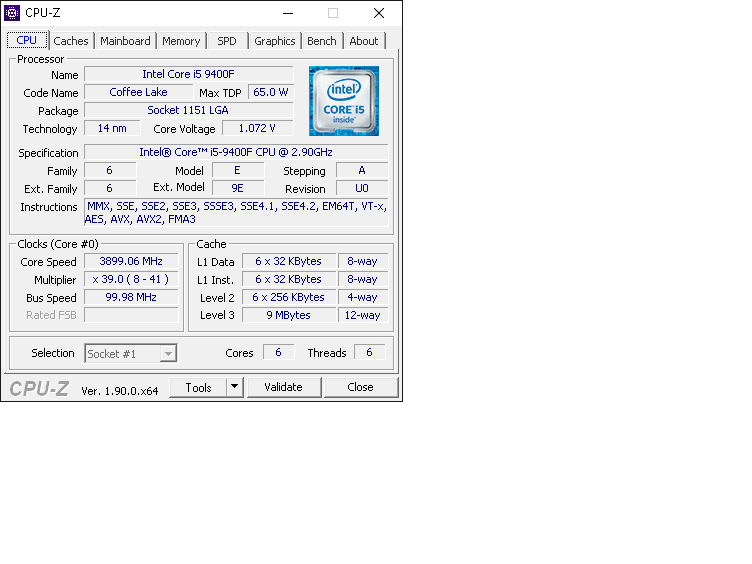Click the 65.0 W Max TDP value
This screenshot has width=752, height=564.
[271, 92]
